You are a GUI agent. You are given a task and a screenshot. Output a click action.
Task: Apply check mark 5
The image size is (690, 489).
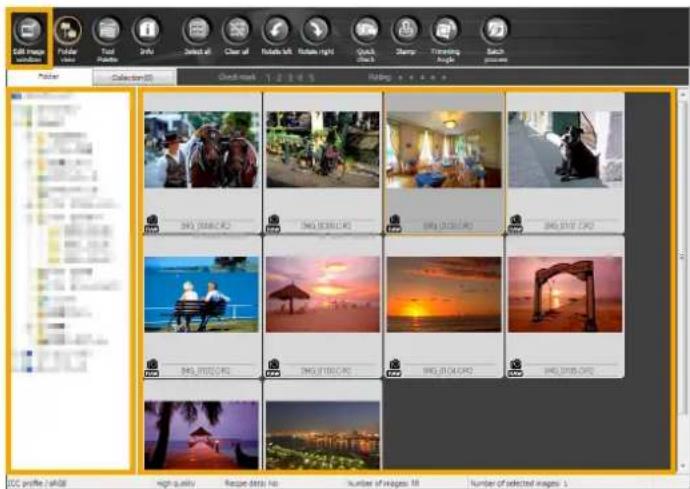click(312, 78)
